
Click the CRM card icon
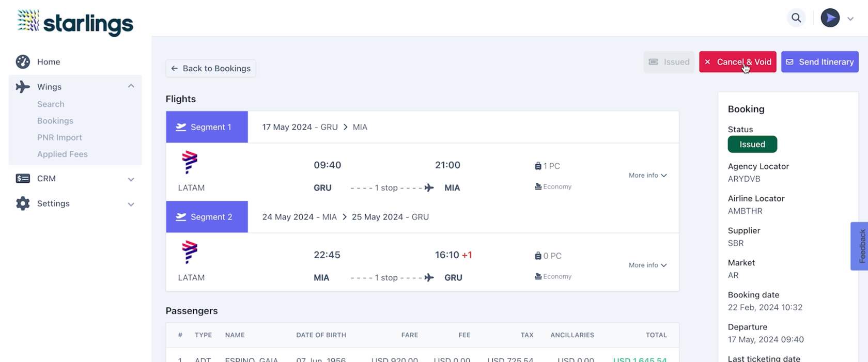click(23, 179)
